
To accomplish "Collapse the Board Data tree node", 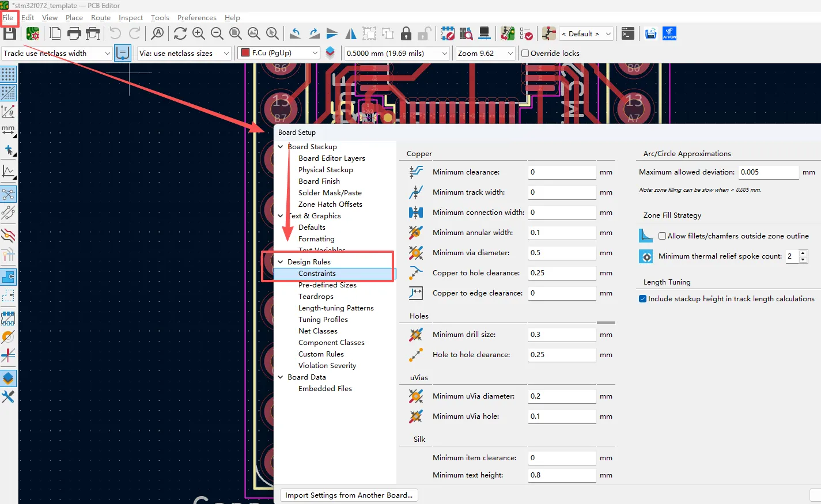I will click(281, 377).
